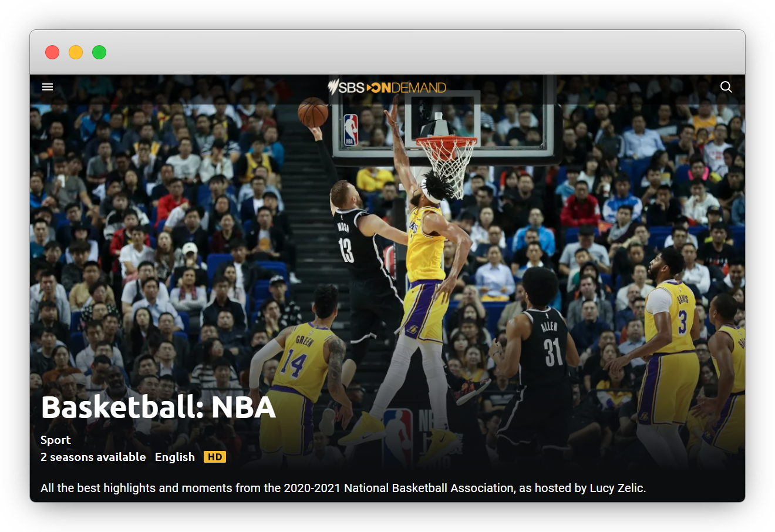Viewport: 775px width, 532px height.
Task: Maximize the window with the green button
Action: (x=99, y=52)
